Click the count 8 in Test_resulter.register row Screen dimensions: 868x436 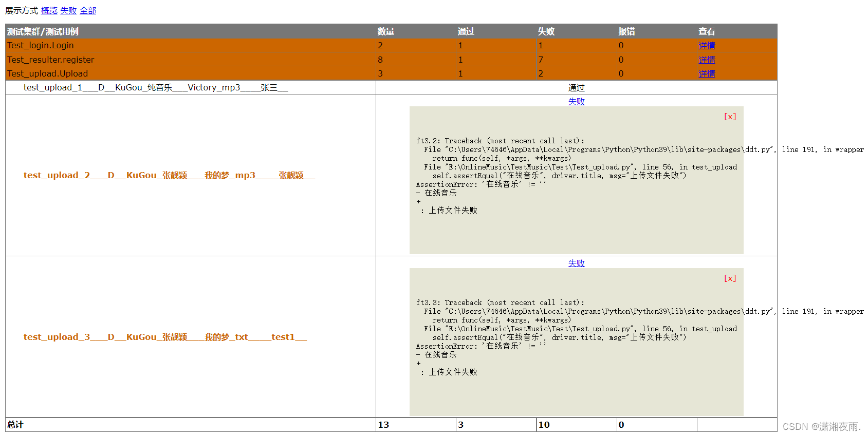tap(380, 60)
